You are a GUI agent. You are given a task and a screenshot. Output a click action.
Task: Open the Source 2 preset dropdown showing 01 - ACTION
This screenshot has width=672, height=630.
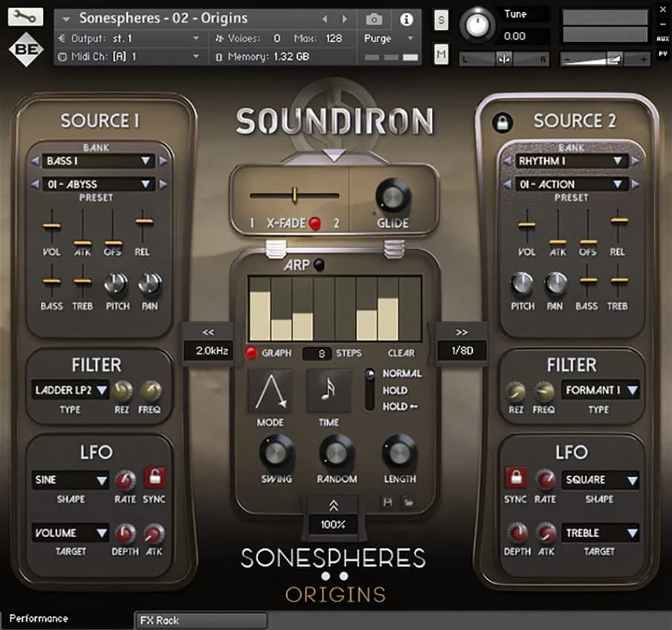[570, 184]
